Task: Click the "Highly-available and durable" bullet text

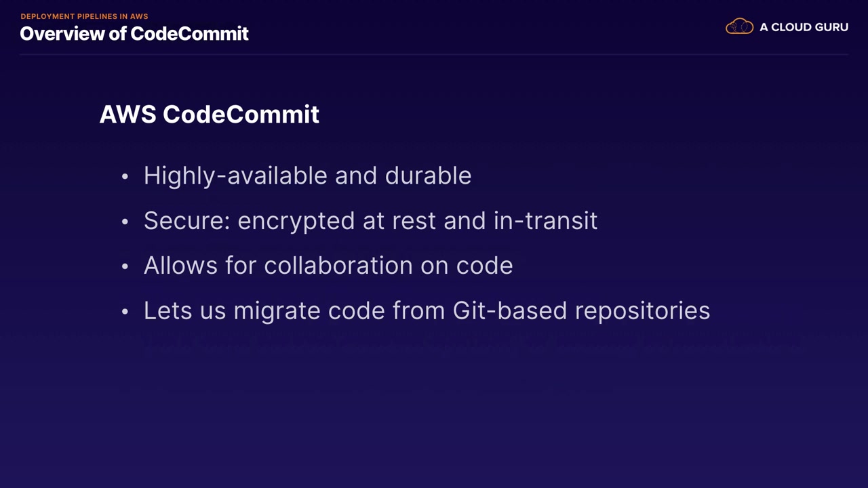Action: point(307,176)
